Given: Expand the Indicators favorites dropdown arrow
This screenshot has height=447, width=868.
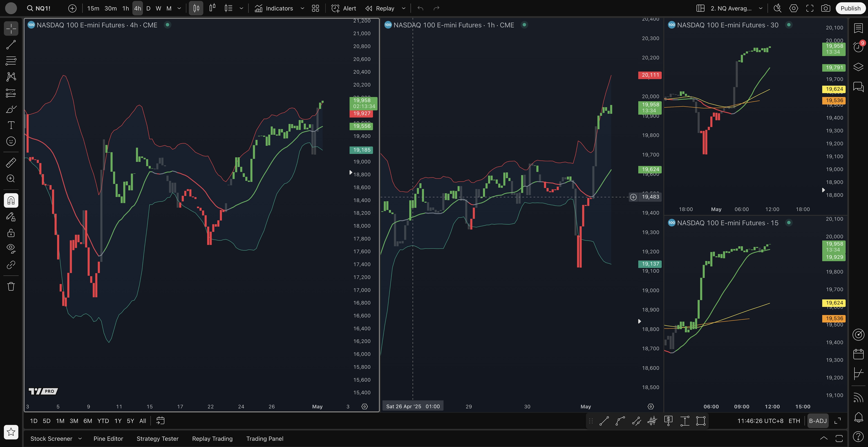Looking at the screenshot, I should click(x=302, y=8).
